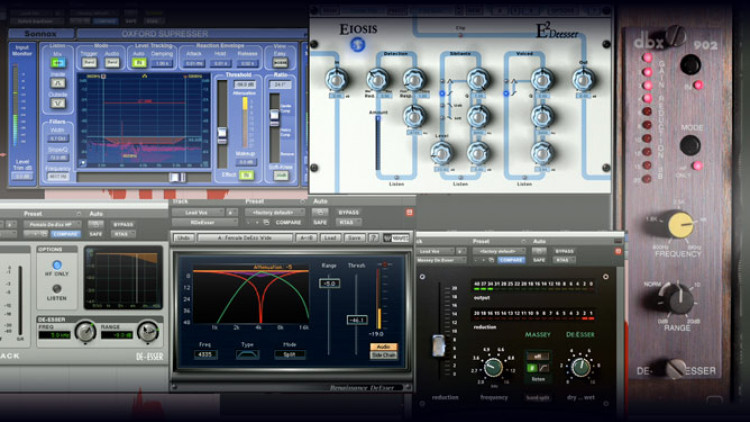This screenshot has width=750, height=422.
Task: Click the Ratio fader handle in Oxford SuprEsser
Action: coord(275,117)
